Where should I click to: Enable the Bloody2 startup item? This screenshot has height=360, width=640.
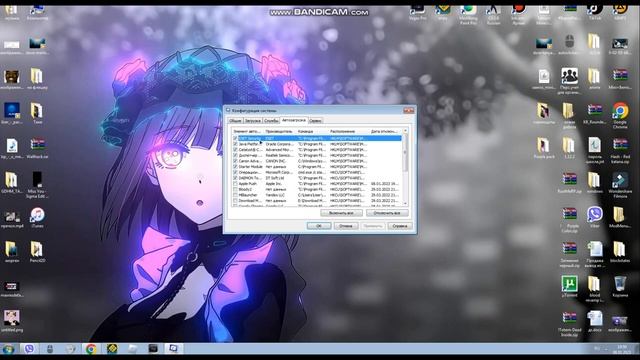235,190
